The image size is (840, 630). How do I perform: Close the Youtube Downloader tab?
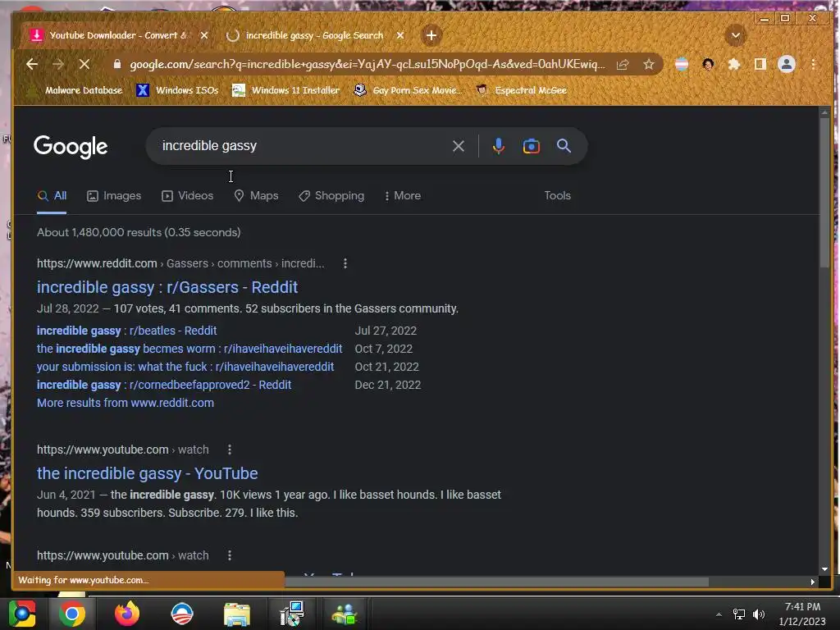(204, 35)
